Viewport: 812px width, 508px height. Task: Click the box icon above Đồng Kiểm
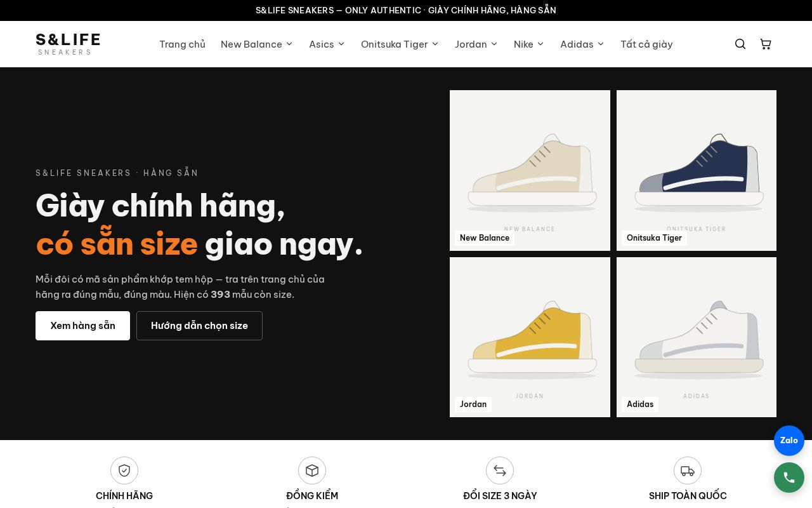point(312,471)
